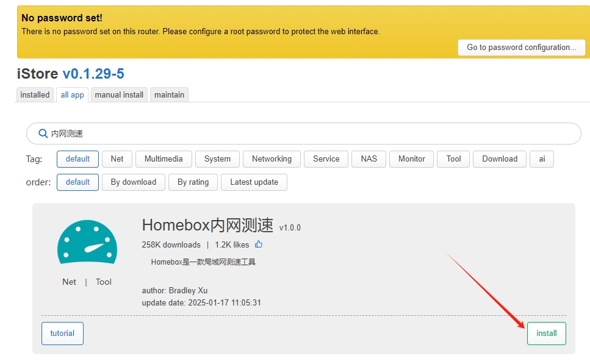590x364 pixels.
Task: Filter apps by Multimedia tag
Action: 164,159
